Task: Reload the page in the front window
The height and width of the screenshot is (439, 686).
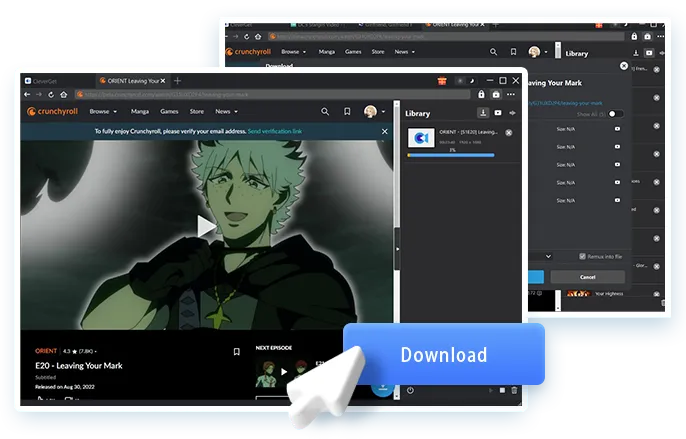Action: click(x=51, y=95)
